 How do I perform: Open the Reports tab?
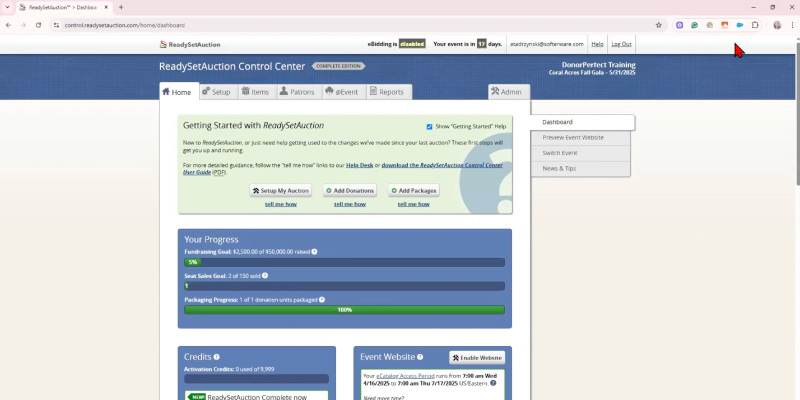[x=389, y=92]
